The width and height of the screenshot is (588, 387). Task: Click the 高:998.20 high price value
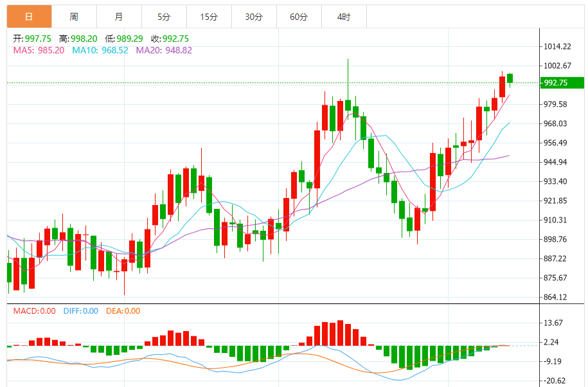coord(78,39)
